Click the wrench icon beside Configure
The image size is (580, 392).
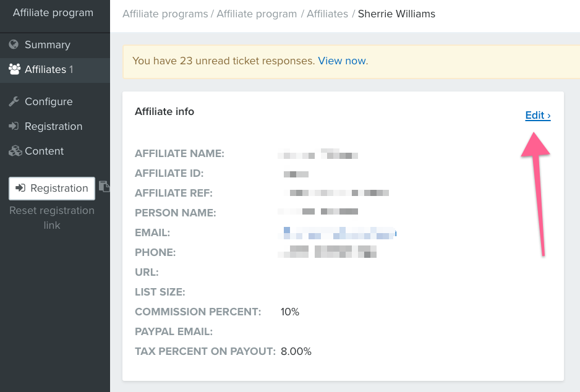14,101
